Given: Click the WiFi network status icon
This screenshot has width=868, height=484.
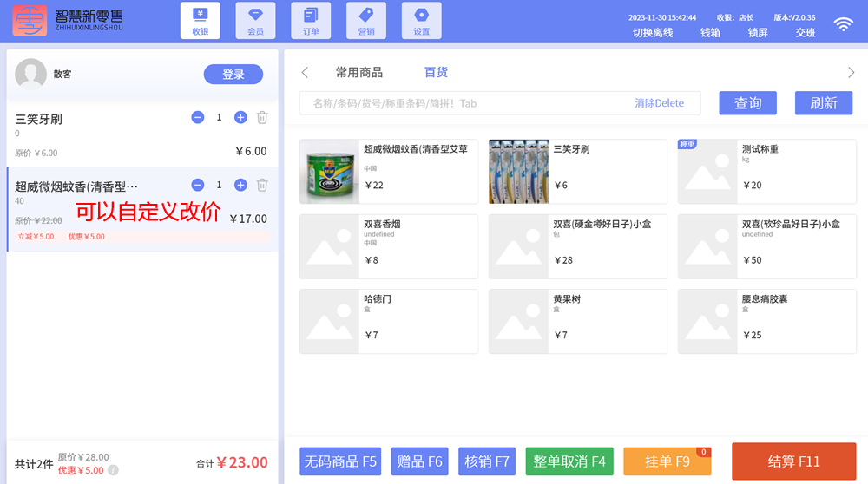Looking at the screenshot, I should [x=843, y=24].
